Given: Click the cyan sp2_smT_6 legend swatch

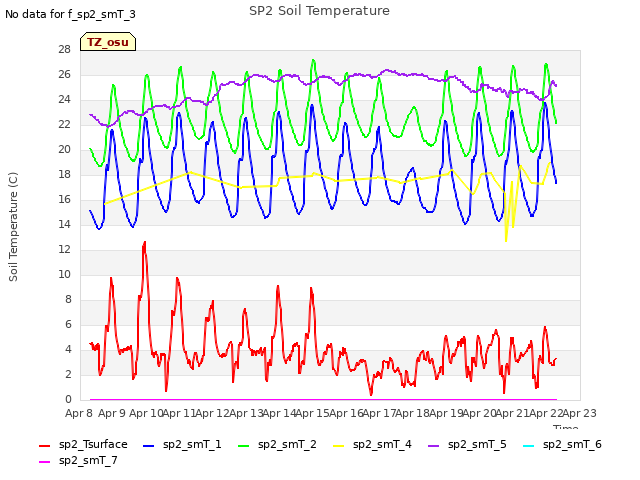Looking at the screenshot, I should (x=529, y=446).
